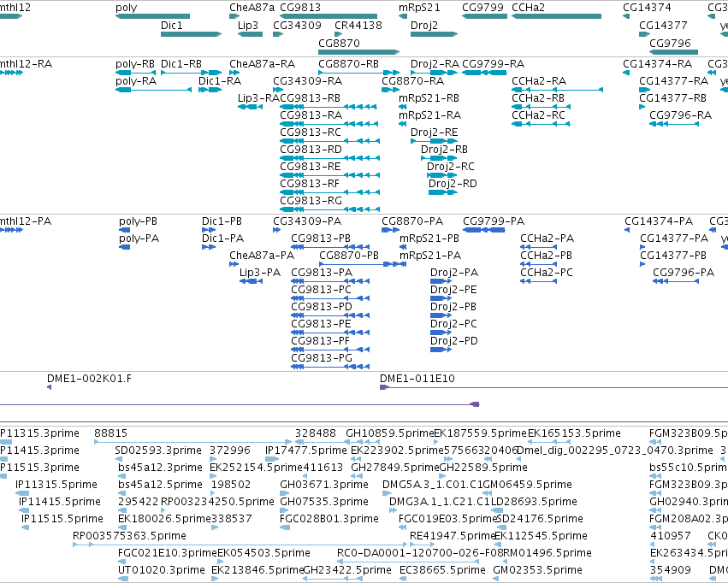
Task: Select the CG8870-RB transcript
Action: [359, 73]
